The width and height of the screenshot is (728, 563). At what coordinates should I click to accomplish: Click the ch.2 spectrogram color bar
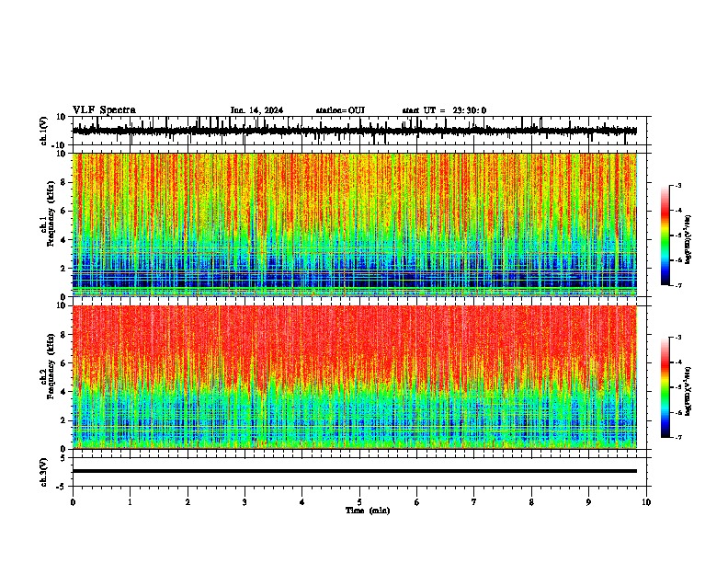click(665, 387)
